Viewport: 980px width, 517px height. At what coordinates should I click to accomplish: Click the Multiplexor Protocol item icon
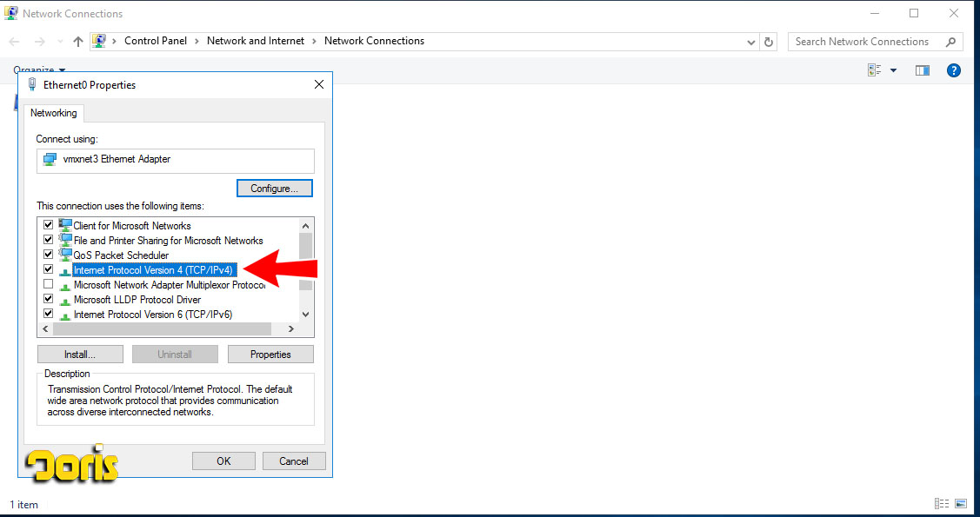(x=65, y=286)
